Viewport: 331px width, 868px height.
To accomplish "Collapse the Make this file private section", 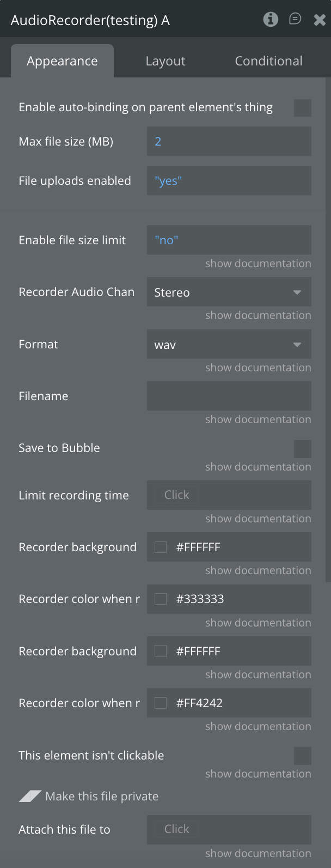I will (30, 796).
